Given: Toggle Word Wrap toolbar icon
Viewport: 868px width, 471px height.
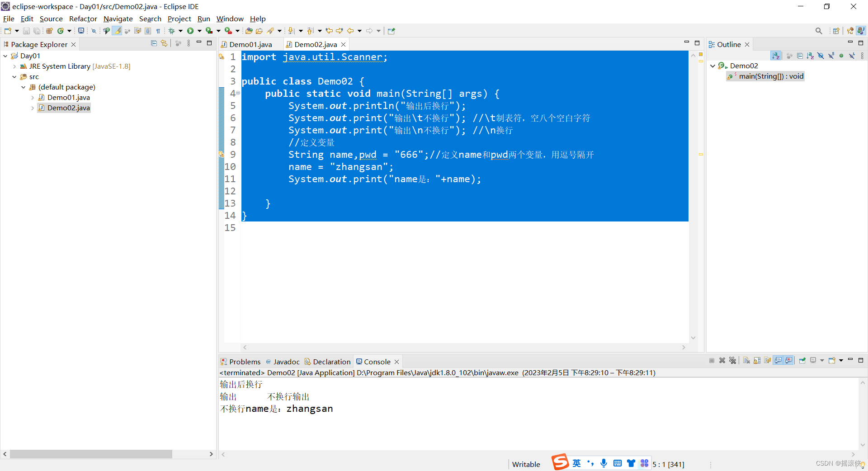Looking at the screenshot, I should 138,31.
